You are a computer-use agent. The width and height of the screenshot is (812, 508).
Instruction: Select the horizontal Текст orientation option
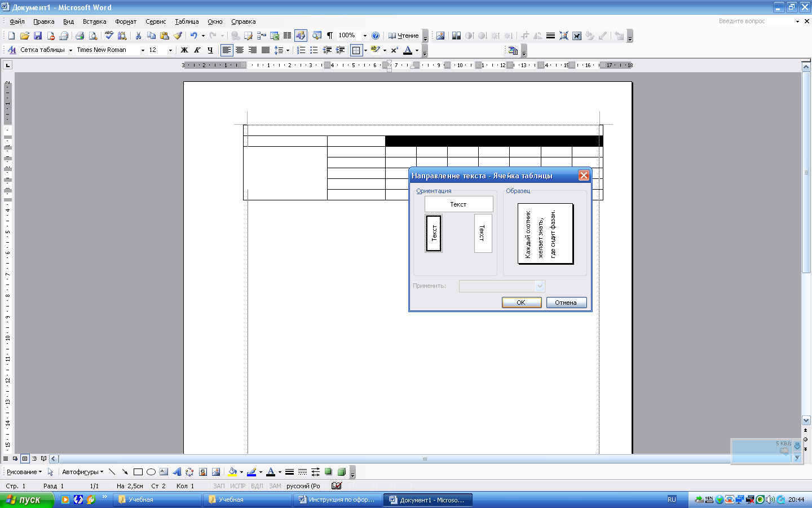pos(458,204)
